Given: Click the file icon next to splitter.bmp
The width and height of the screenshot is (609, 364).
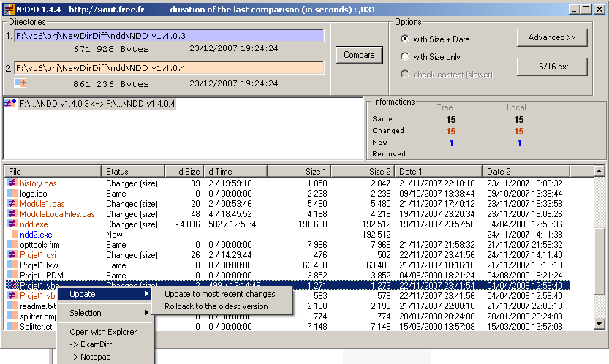Looking at the screenshot, I should tap(12, 316).
